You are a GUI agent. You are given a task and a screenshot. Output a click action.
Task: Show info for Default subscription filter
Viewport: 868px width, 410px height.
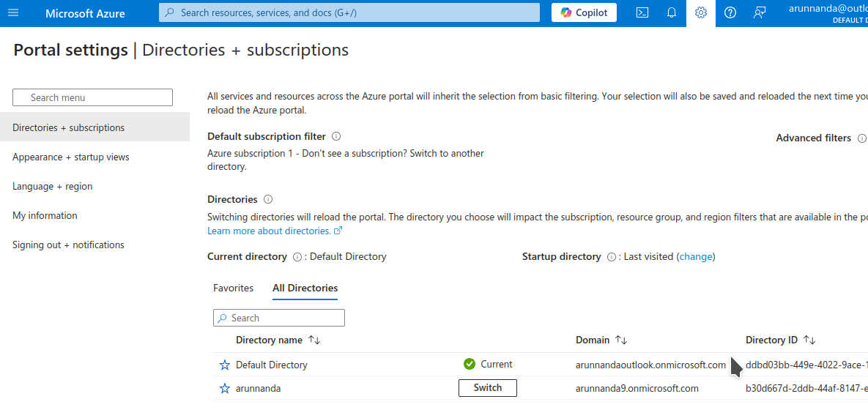click(336, 136)
